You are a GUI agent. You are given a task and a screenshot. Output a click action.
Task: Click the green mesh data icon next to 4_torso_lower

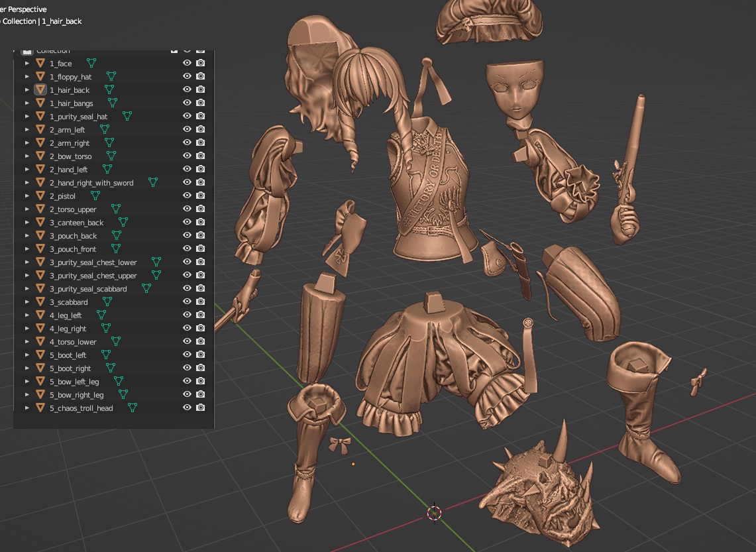(116, 341)
